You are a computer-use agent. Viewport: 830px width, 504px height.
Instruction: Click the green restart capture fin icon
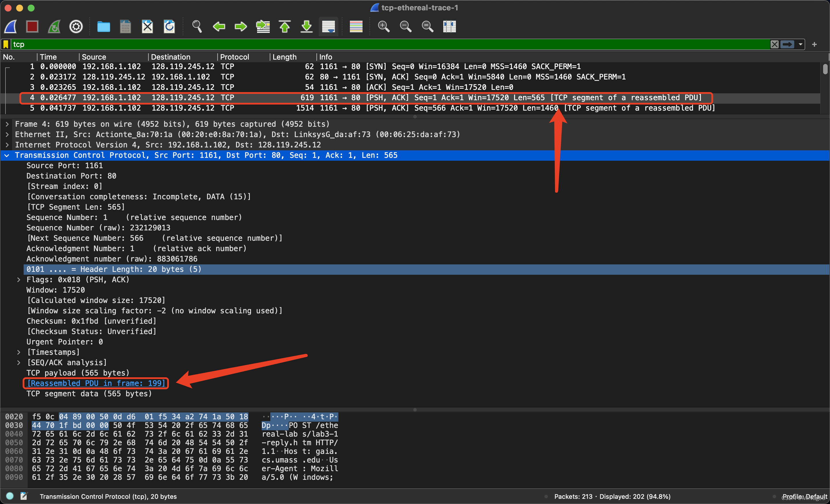point(54,26)
